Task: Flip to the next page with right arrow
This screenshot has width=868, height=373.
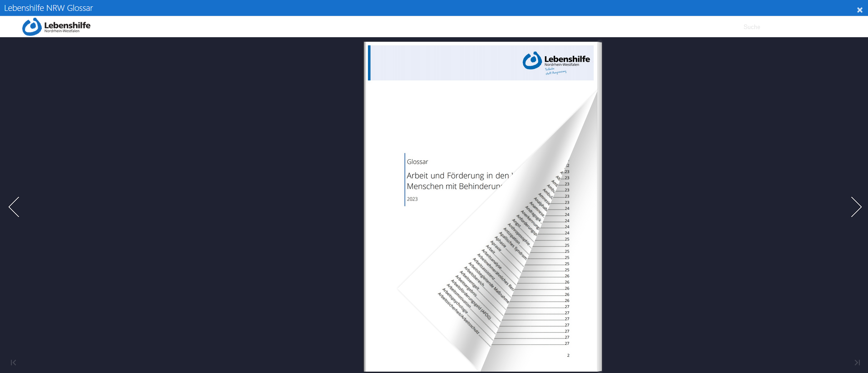Action: tap(856, 207)
